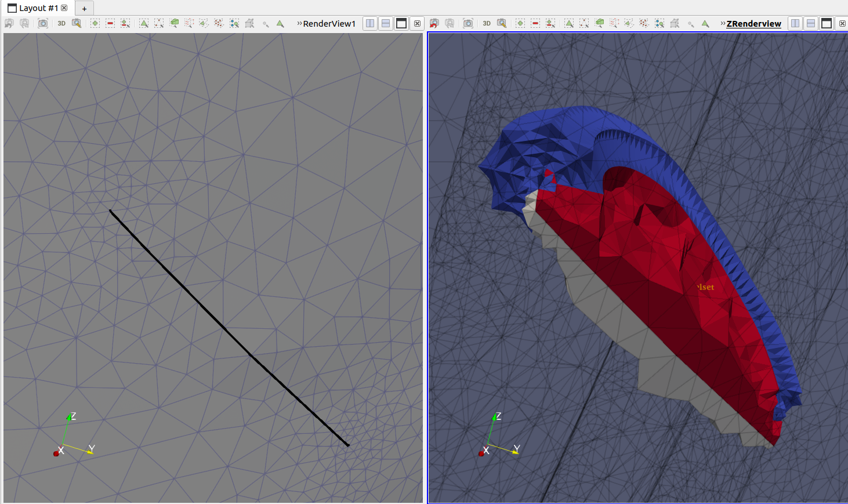
Task: Split ZRenderview vertically
Action: coord(811,23)
